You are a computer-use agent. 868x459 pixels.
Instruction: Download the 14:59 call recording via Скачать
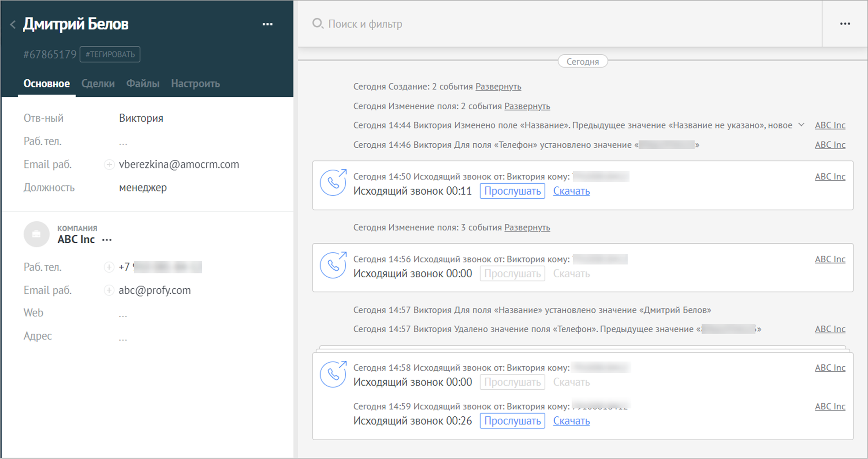(x=571, y=421)
